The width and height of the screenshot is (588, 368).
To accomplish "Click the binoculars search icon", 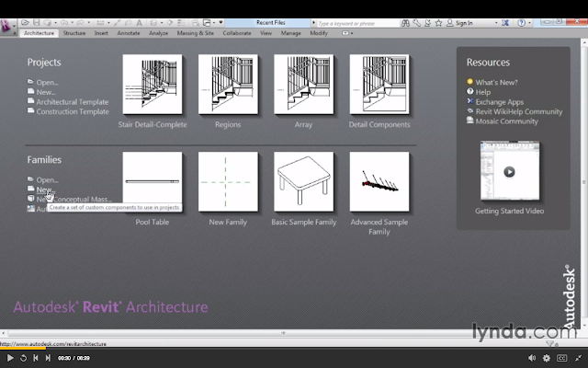I will (405, 23).
